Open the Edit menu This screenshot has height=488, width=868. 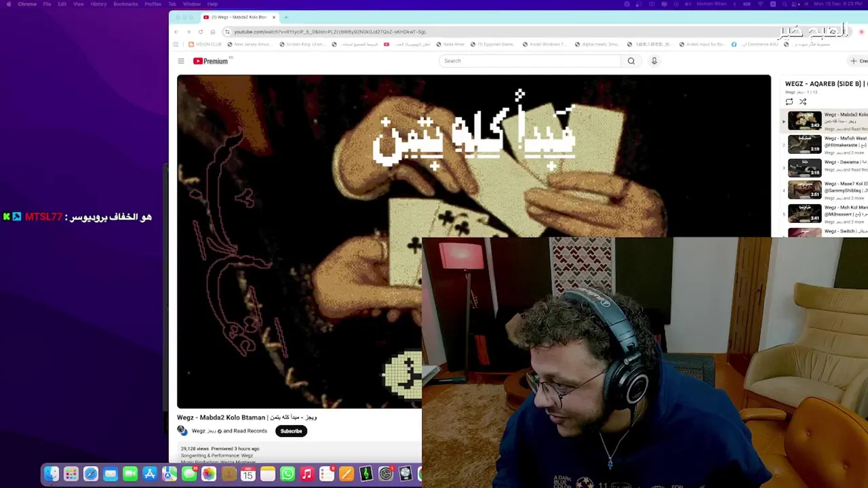coord(62,4)
